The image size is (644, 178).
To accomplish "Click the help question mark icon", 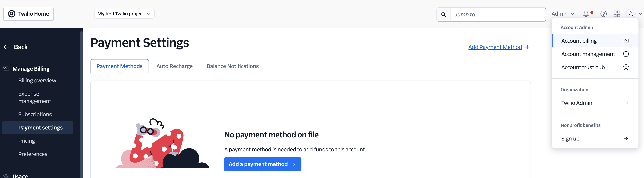I will pos(603,14).
